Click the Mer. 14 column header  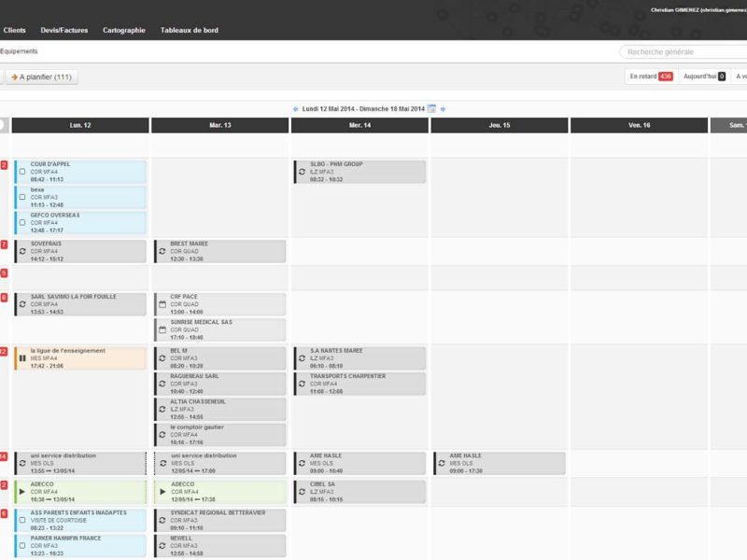pyautogui.click(x=359, y=125)
